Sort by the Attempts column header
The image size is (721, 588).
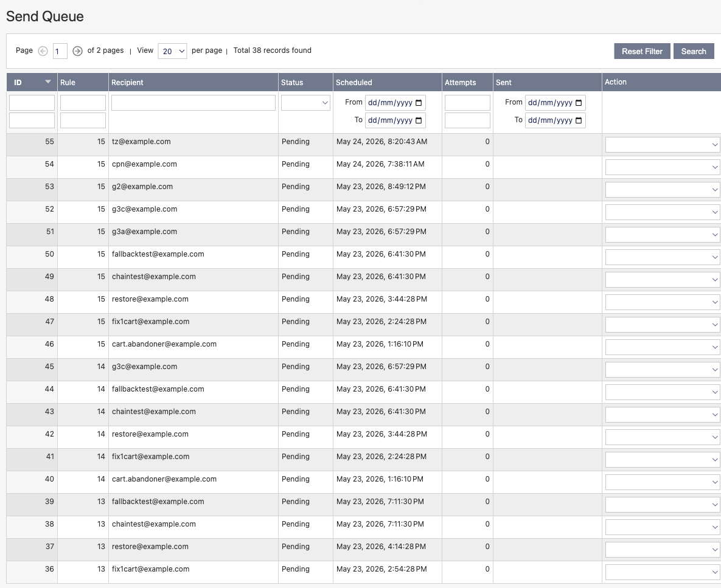(x=467, y=82)
